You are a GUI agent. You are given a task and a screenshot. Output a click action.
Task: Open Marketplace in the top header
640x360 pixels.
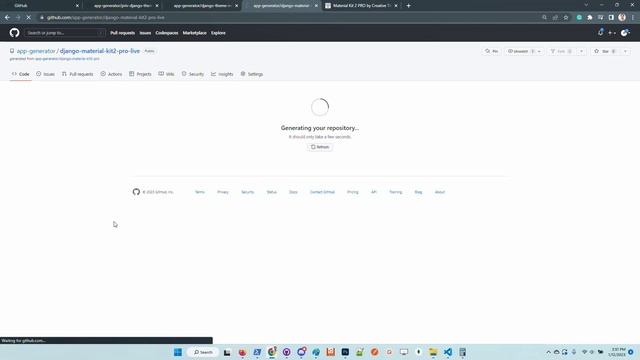point(194,33)
